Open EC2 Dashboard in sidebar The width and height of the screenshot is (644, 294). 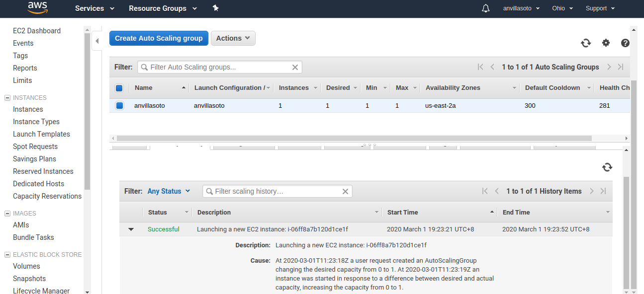coord(37,31)
